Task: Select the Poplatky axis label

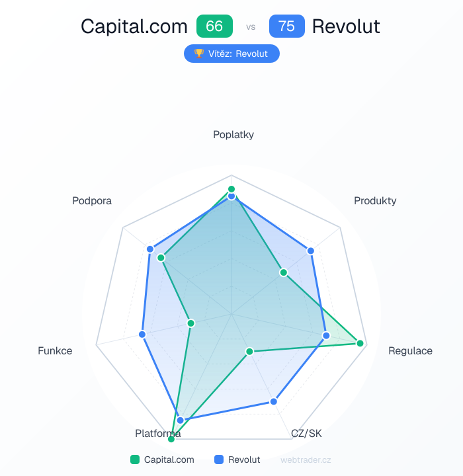Action: click(233, 135)
